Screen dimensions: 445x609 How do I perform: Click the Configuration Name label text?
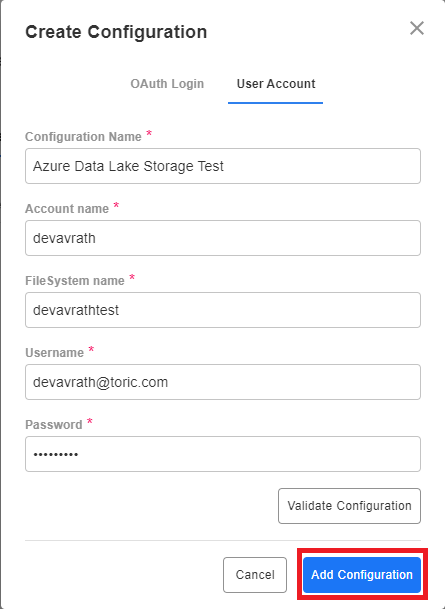point(83,137)
